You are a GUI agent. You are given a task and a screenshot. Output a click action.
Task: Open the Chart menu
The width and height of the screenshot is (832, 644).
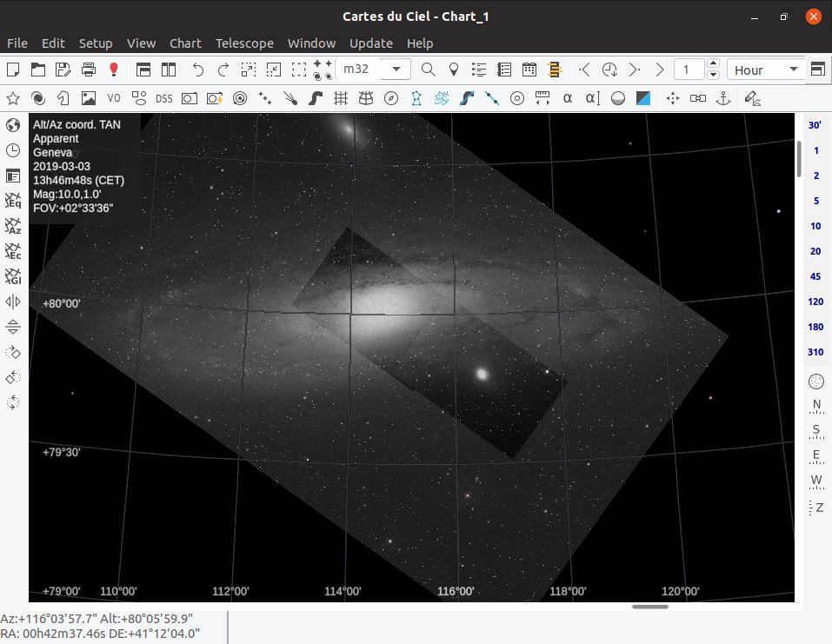(185, 43)
